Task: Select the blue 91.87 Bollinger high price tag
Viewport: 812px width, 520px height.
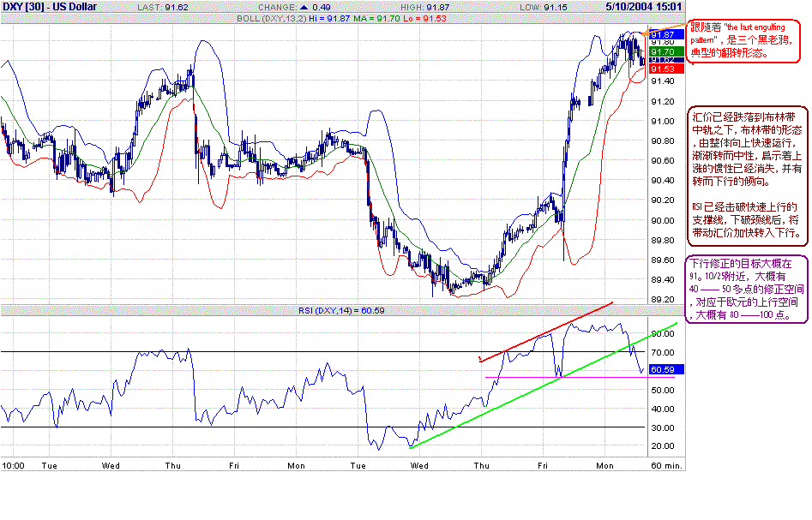Action: pyautogui.click(x=666, y=34)
